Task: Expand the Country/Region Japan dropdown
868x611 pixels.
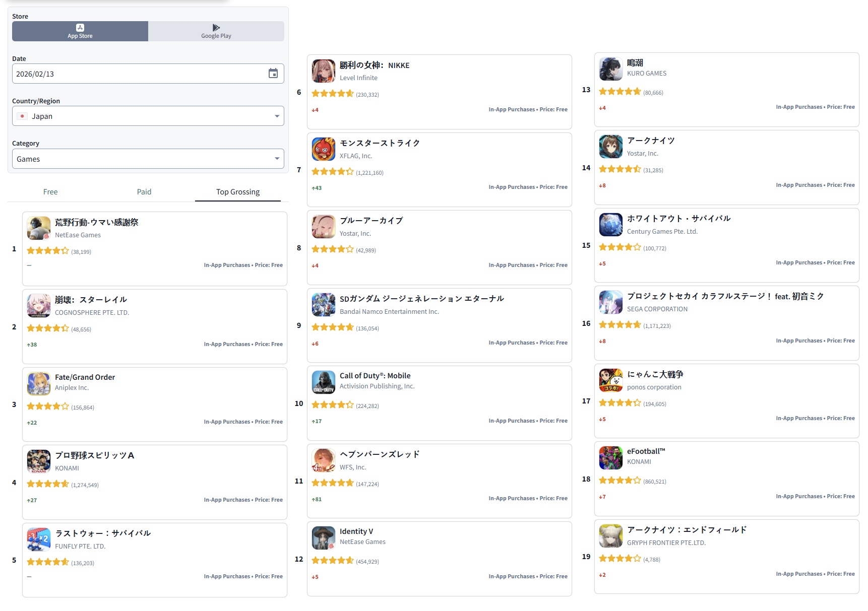Action: (148, 116)
